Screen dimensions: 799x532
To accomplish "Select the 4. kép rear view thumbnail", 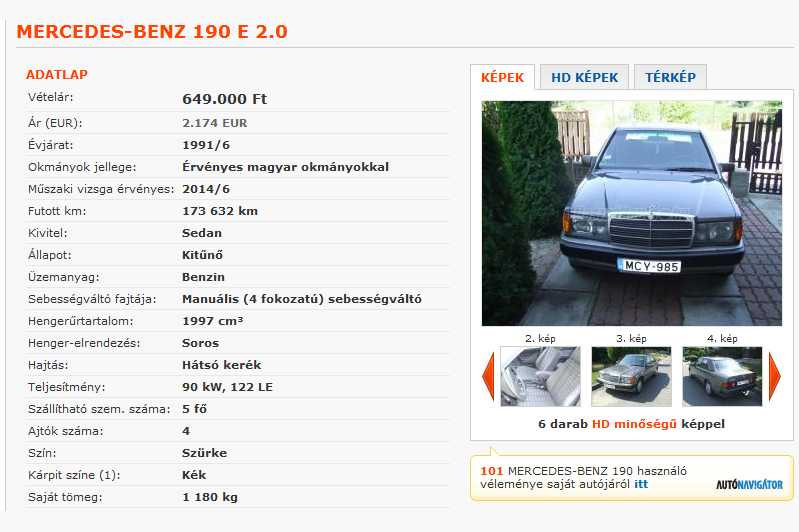I will tap(722, 376).
